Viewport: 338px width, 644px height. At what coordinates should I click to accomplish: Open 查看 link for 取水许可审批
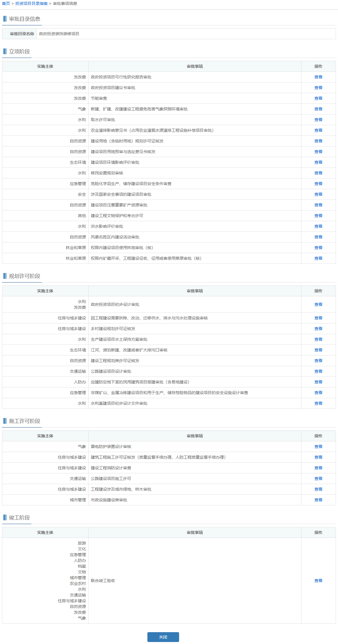[x=318, y=120]
